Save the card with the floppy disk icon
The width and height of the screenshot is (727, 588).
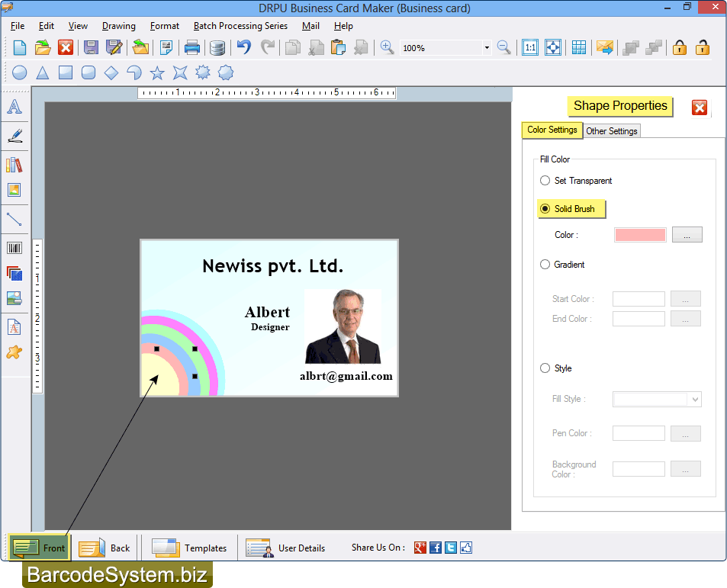pyautogui.click(x=91, y=48)
